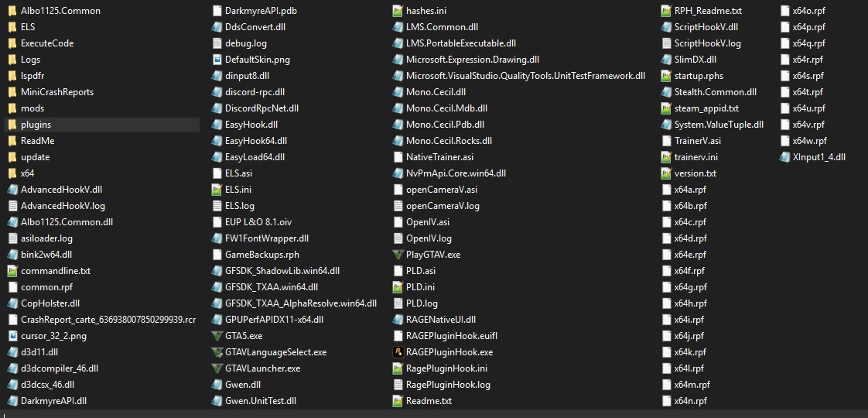
Task: Select ELS.asi file name
Action: click(x=238, y=173)
